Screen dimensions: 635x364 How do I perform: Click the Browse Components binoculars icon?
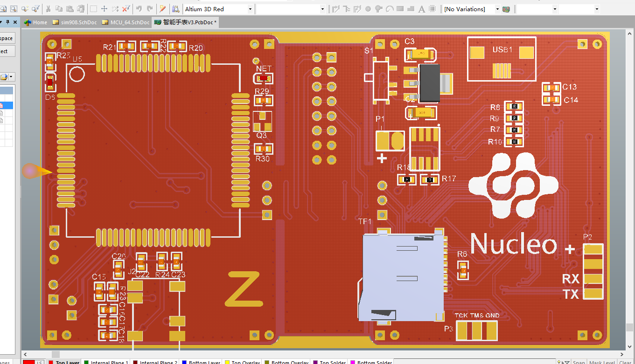[175, 9]
